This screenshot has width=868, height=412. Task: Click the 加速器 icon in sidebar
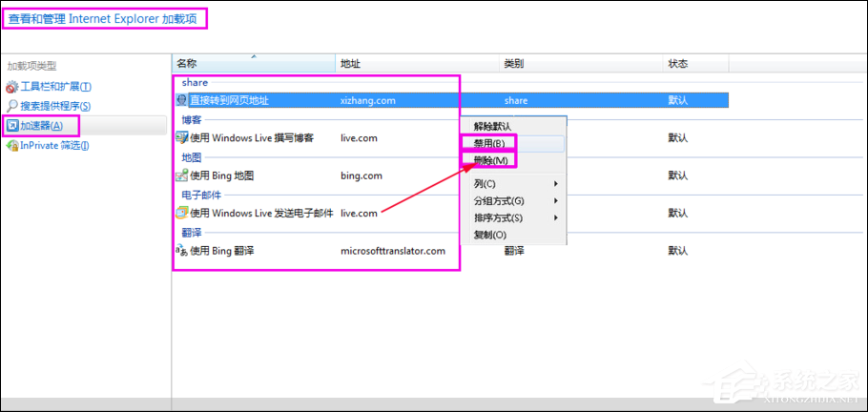(x=12, y=126)
